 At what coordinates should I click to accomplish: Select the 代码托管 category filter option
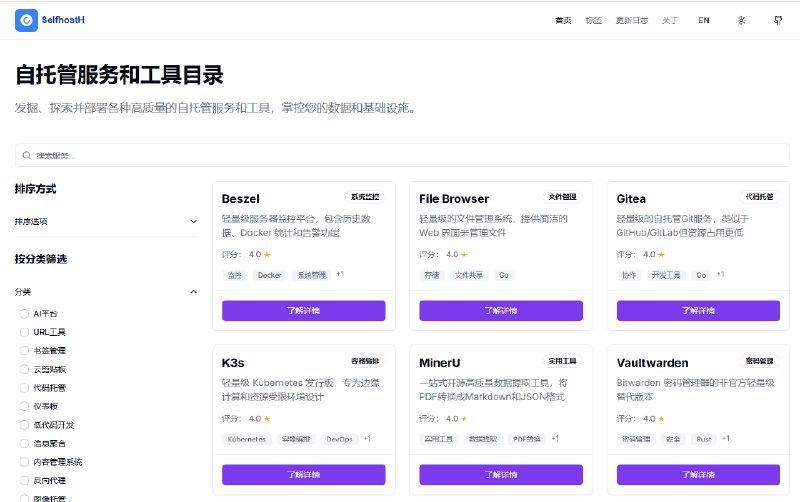25,387
